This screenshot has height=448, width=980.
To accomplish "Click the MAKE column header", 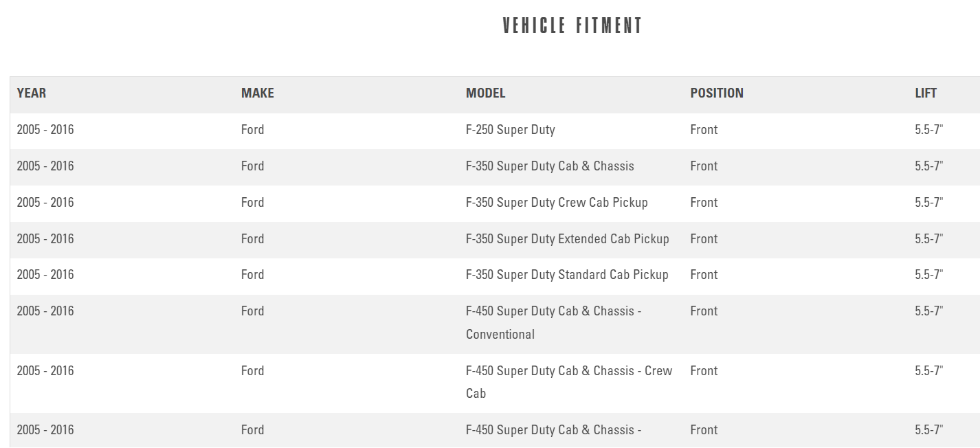I will pyautogui.click(x=257, y=93).
